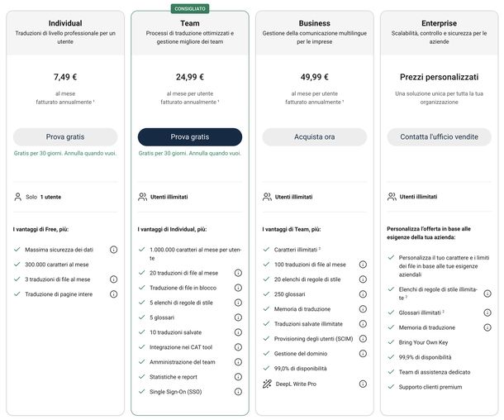This screenshot has width=504, height=420.
Task: Click info icon next to Gestione del dominio
Action: click(363, 354)
